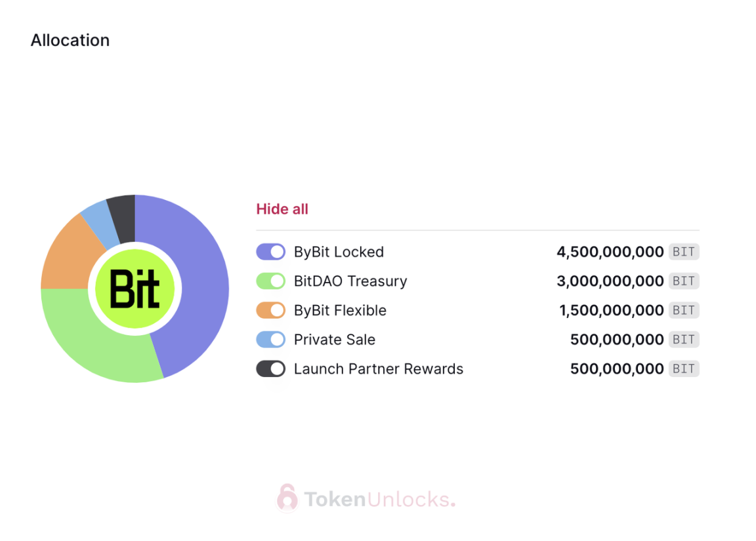The height and width of the screenshot is (541, 756).
Task: Click the TokenUnlocks padlock logo icon
Action: tap(287, 498)
